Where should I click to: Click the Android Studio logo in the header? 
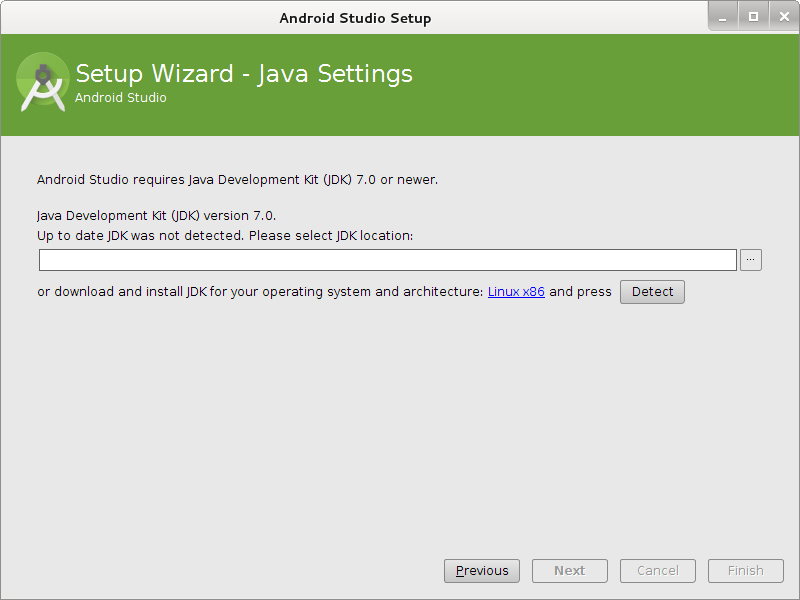pos(43,82)
